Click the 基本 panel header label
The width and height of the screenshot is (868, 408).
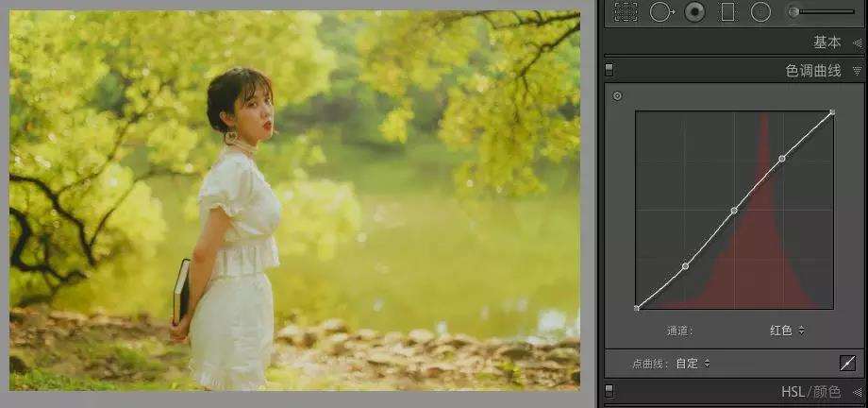click(826, 42)
